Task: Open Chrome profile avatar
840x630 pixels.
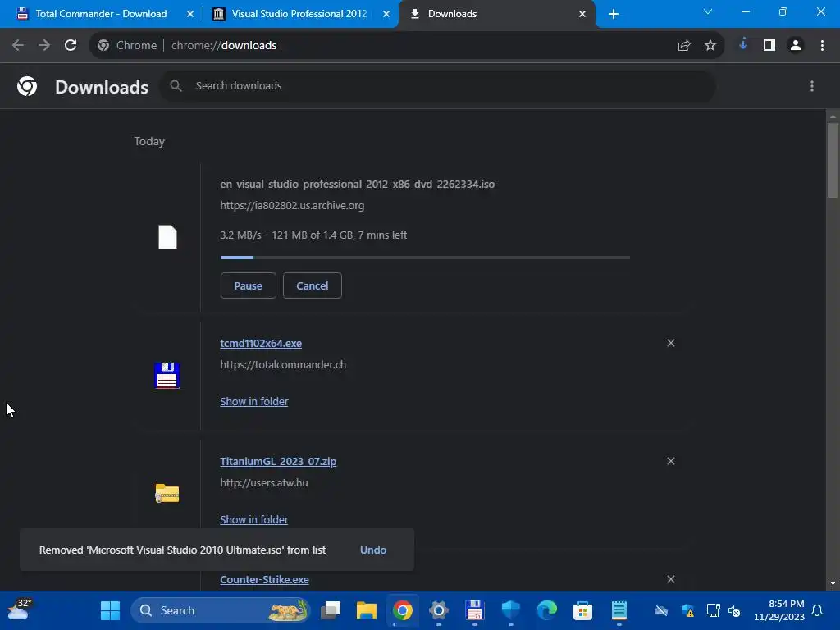Action: point(796,46)
